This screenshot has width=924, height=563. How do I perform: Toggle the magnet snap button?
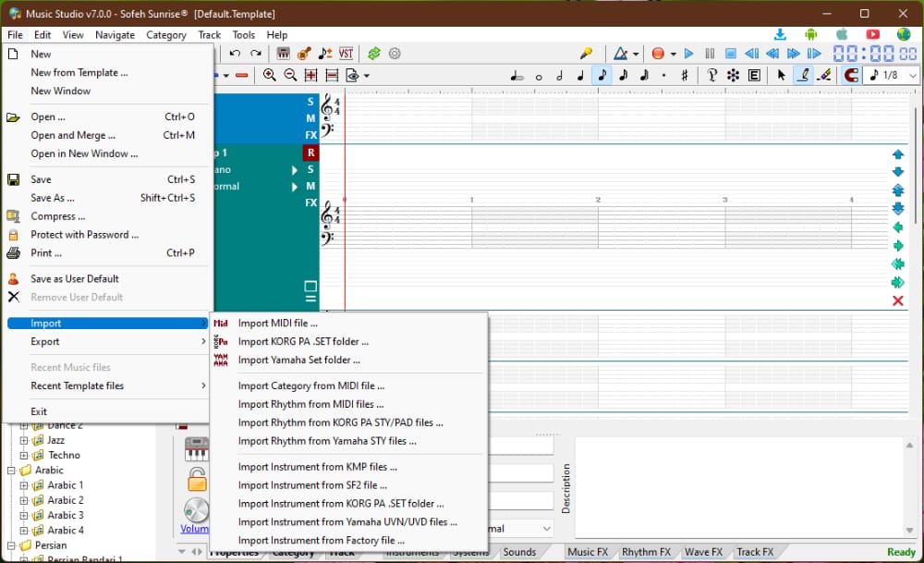pos(851,75)
